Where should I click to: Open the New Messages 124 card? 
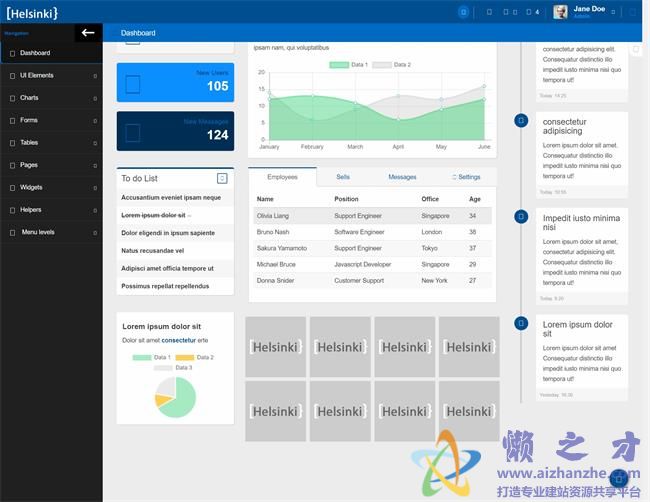175,131
